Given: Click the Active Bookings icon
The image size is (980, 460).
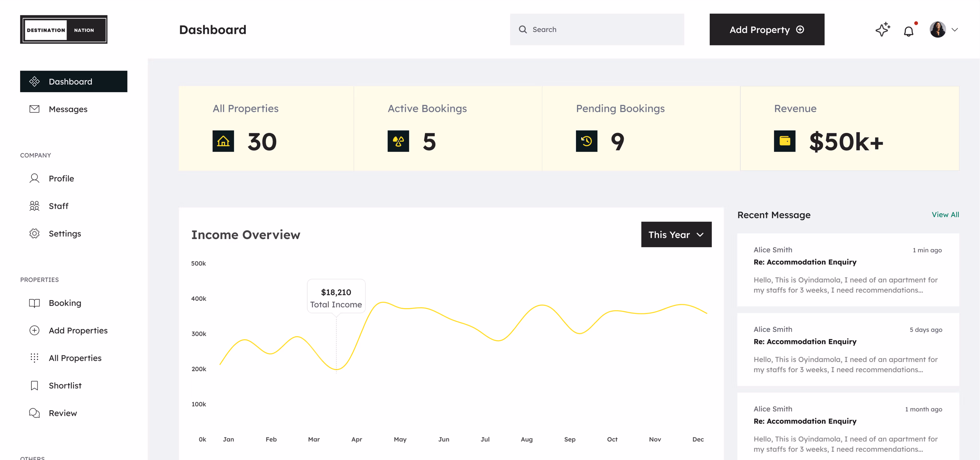Looking at the screenshot, I should click(398, 141).
